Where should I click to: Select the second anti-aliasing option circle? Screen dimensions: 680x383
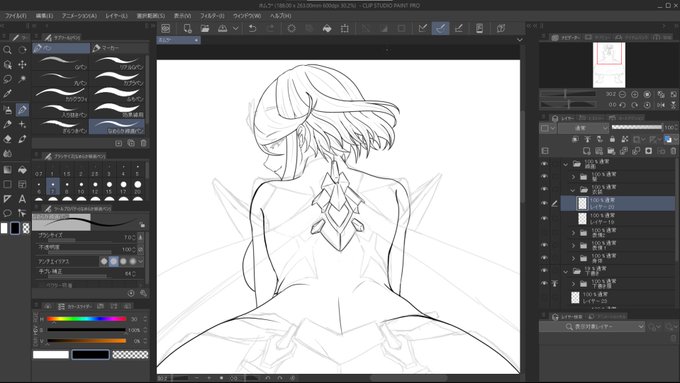pos(114,261)
